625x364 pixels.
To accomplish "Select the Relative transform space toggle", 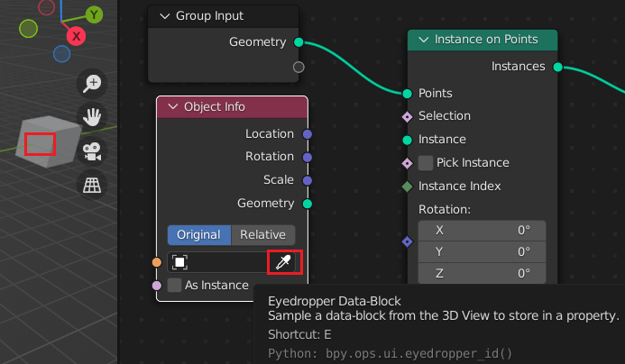I will pyautogui.click(x=263, y=234).
